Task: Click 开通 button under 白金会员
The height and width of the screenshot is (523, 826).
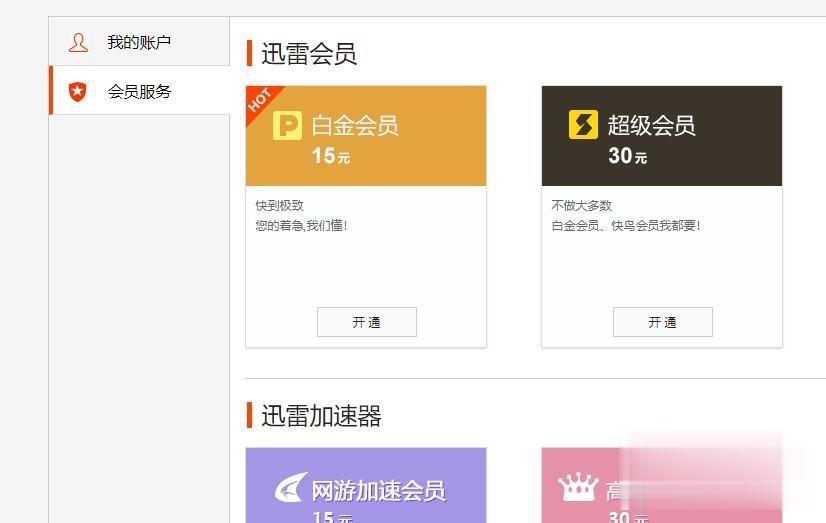Action: click(x=367, y=322)
